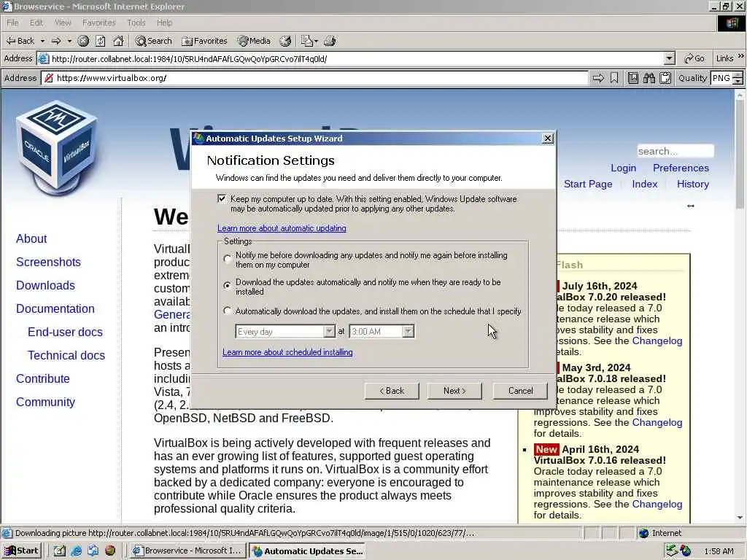This screenshot has height=560, width=747.
Task: Click the Next button in the wizard
Action: coord(454,391)
